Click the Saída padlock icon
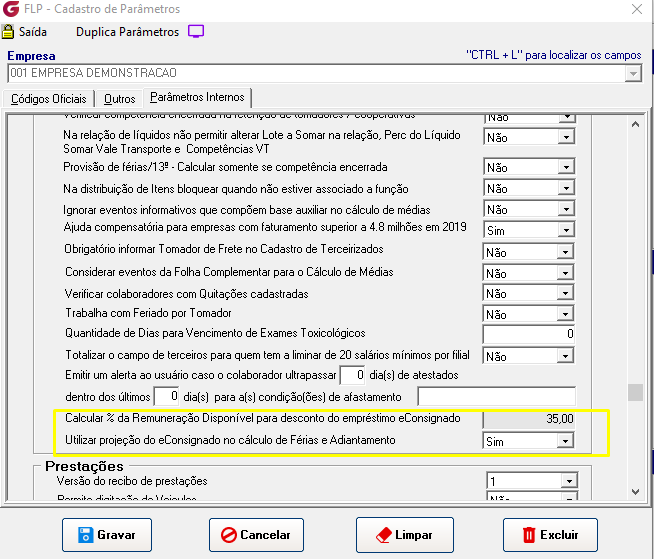This screenshot has height=559, width=654. click(8, 32)
